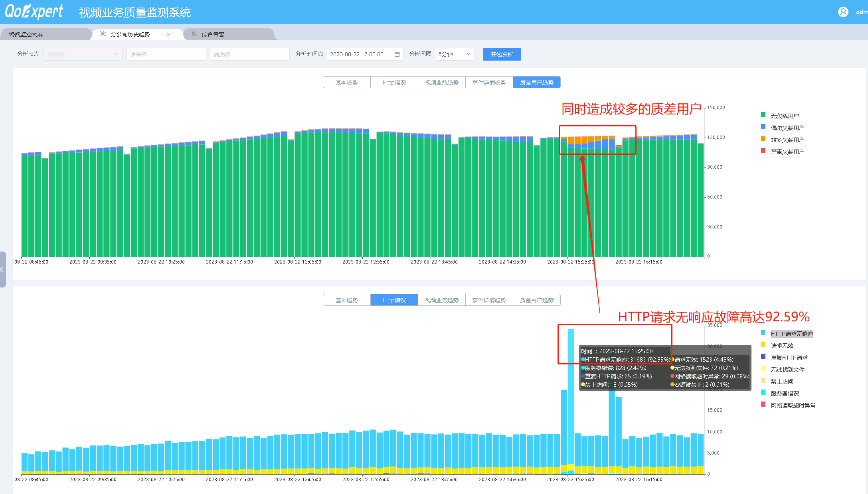This screenshot has width=868, height=494.
Task: Click the 严重欠载用户 red legend swatch
Action: (763, 151)
